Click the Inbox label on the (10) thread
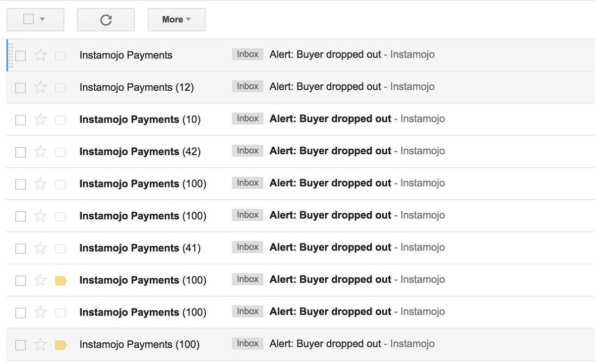Image resolution: width=595 pixels, height=364 pixels. pyautogui.click(x=247, y=119)
